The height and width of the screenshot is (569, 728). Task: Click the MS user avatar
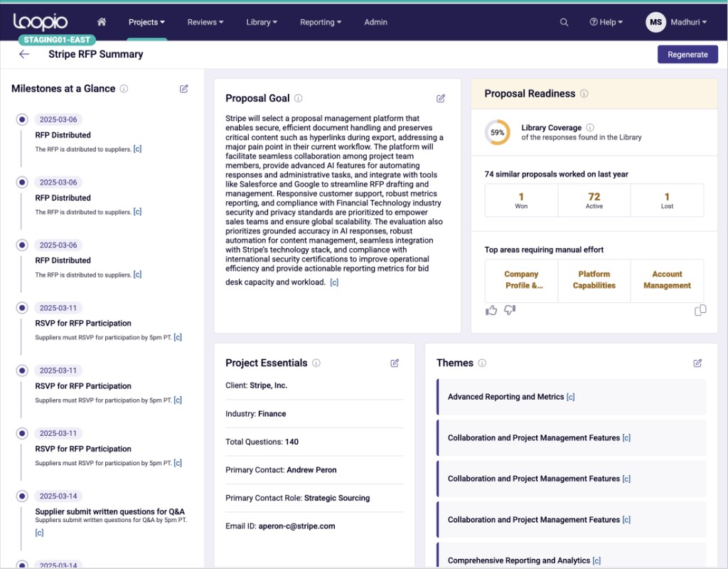coord(655,22)
